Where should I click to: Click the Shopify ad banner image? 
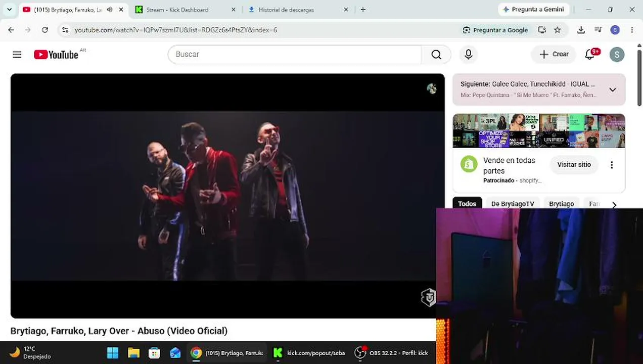pyautogui.click(x=539, y=131)
